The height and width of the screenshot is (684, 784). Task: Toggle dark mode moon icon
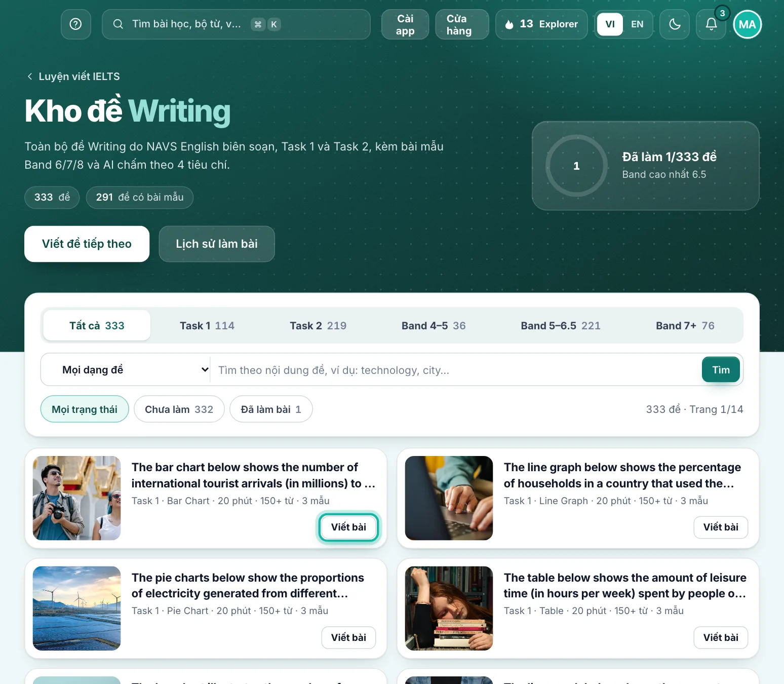(675, 24)
